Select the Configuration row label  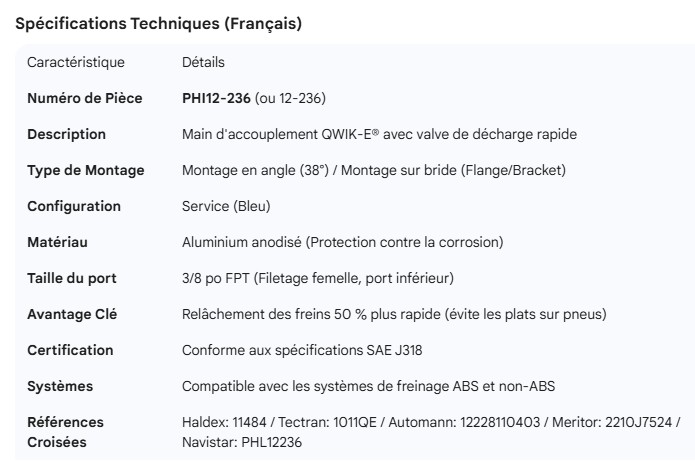(x=74, y=206)
